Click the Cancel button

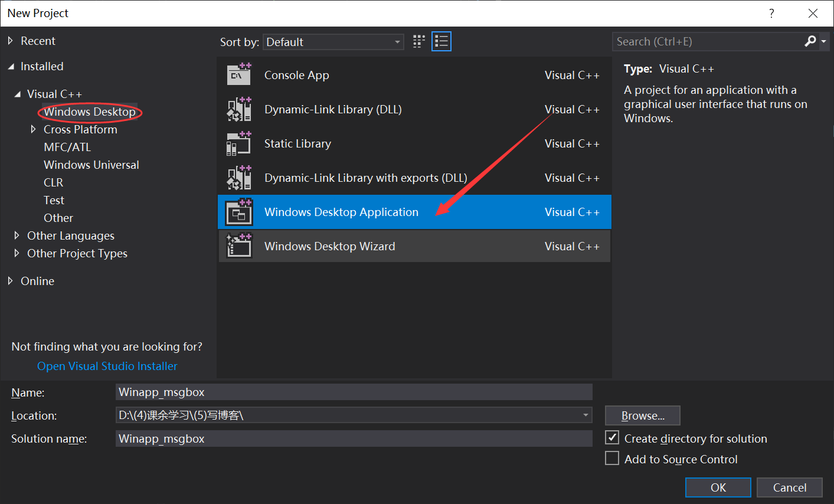pos(790,487)
